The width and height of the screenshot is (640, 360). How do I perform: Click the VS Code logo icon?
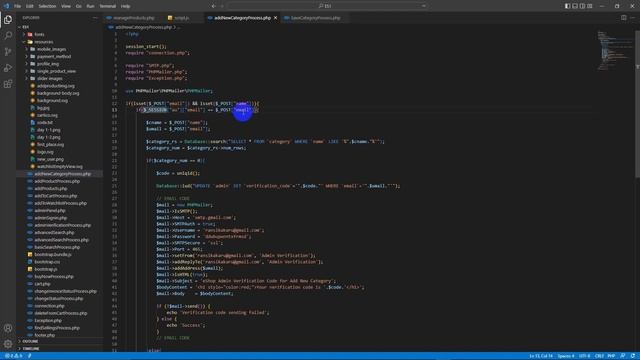[6, 6]
